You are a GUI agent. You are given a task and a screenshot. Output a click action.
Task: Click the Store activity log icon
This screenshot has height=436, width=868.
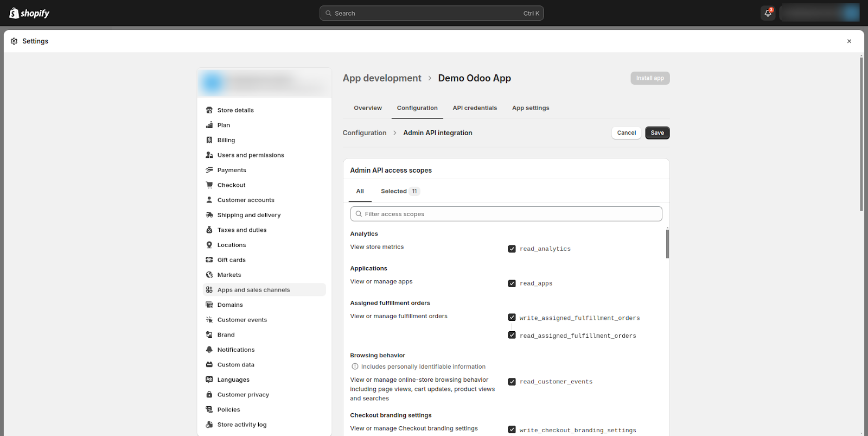(209, 425)
